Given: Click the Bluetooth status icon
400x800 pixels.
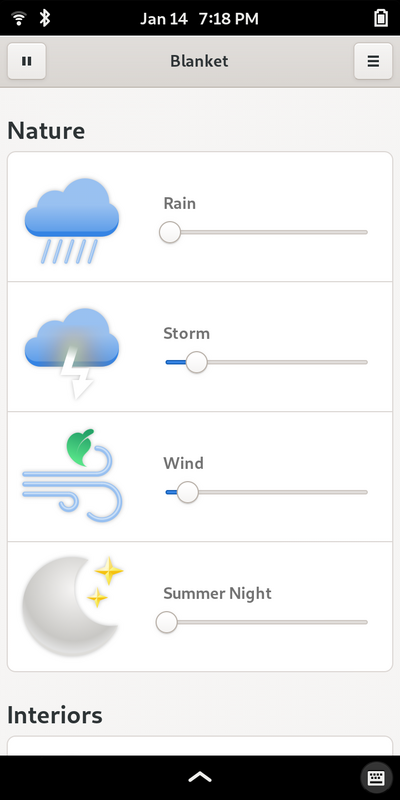Looking at the screenshot, I should 45,18.
